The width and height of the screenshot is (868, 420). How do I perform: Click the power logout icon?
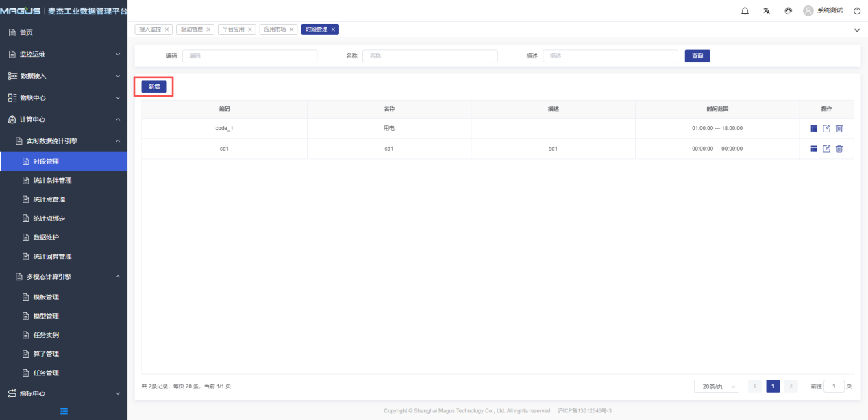pos(856,11)
